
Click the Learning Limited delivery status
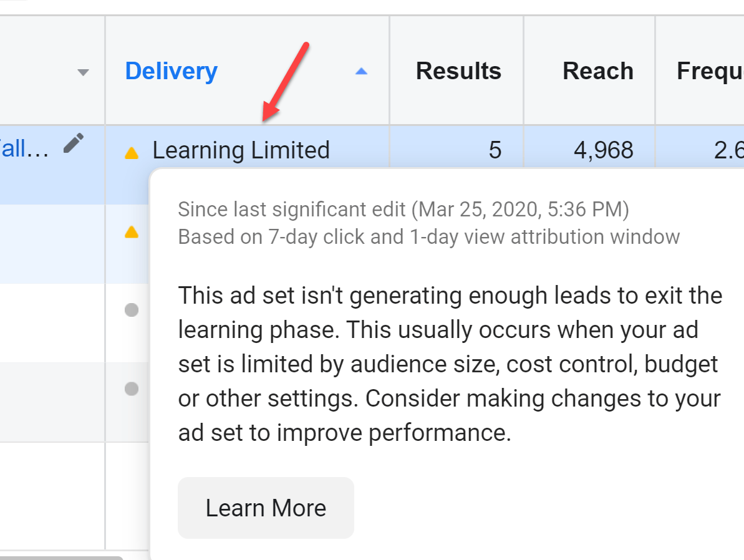[x=241, y=150]
